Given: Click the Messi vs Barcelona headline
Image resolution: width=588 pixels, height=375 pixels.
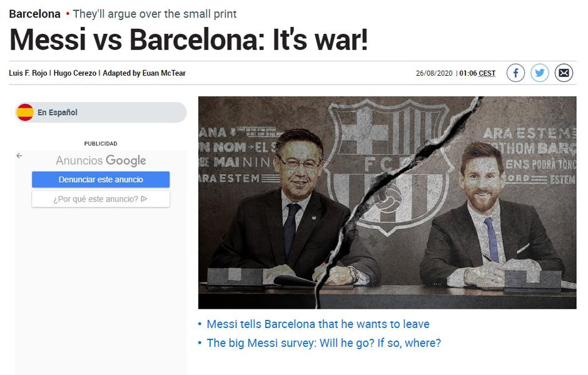Looking at the screenshot, I should [x=189, y=39].
